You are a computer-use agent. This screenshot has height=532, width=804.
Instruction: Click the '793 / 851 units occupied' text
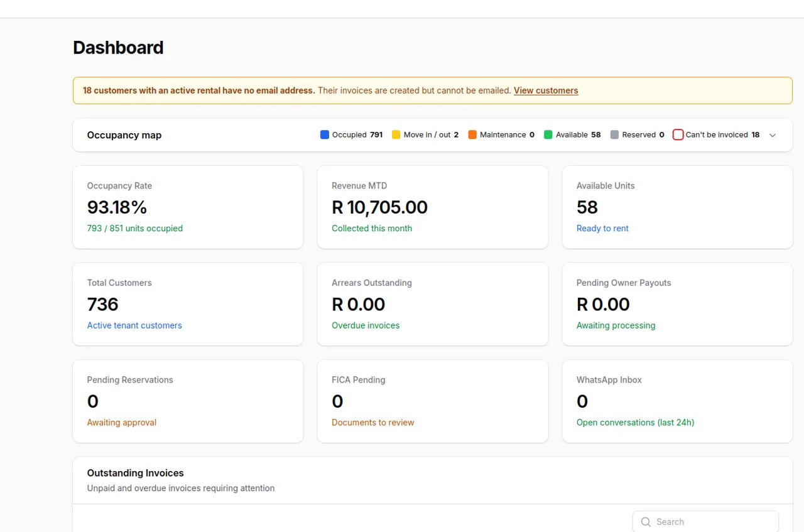click(135, 229)
